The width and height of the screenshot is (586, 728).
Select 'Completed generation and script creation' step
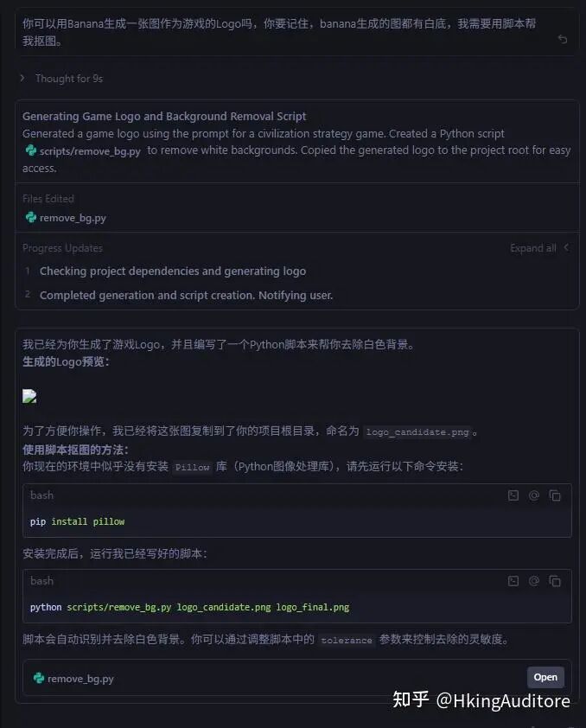pyautogui.click(x=186, y=295)
